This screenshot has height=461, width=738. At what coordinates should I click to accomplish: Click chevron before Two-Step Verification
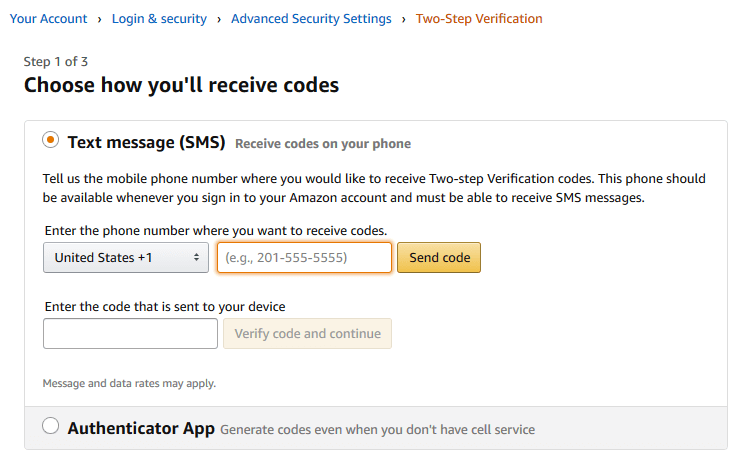[x=403, y=20]
